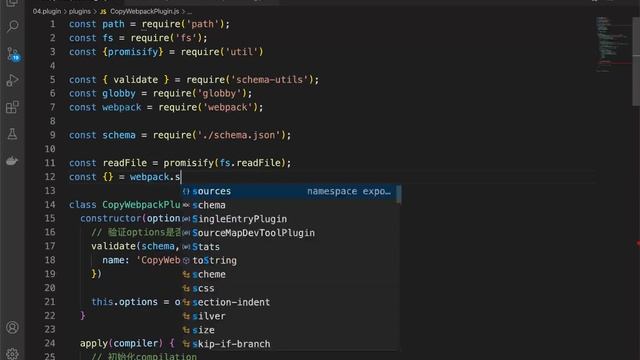Click 'globby' variable on line 6
The width and height of the screenshot is (640, 360).
coord(119,93)
